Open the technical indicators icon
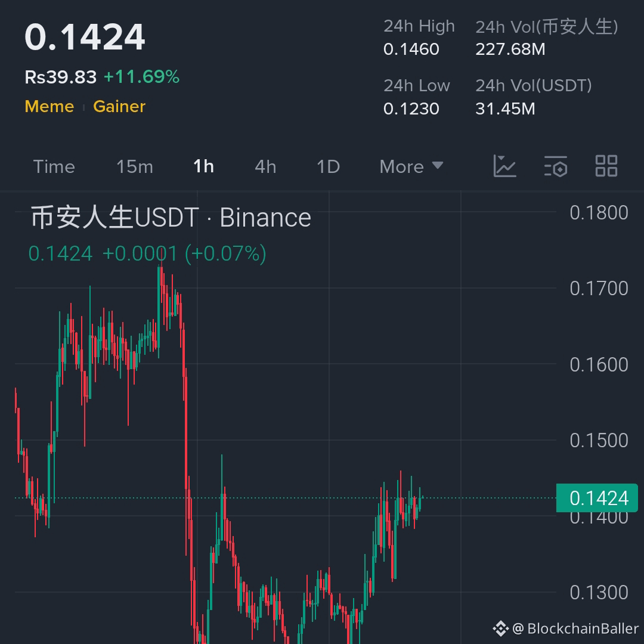 click(555, 167)
